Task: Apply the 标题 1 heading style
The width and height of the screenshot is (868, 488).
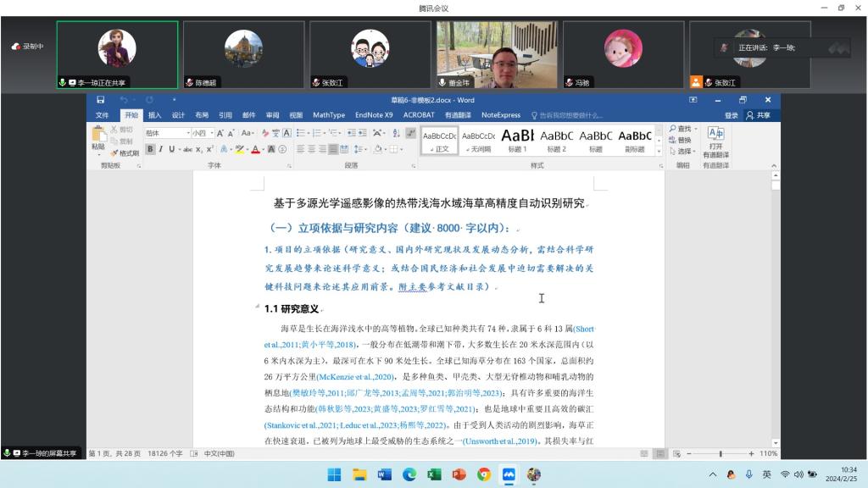Action: click(517, 140)
